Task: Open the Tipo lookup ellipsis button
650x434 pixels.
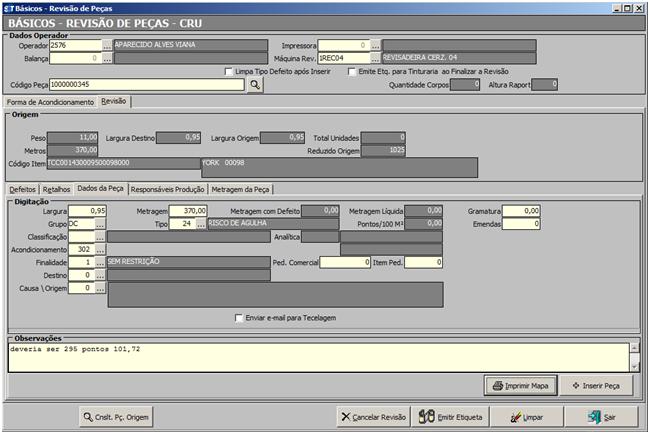Action: coord(201,224)
